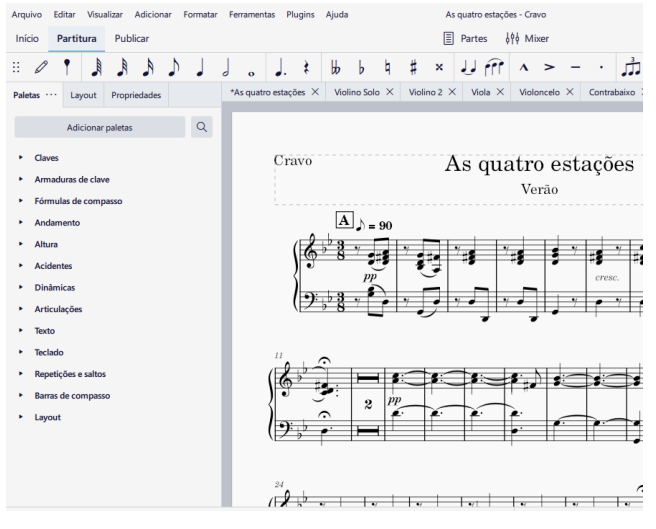Select the Verão subtitle text
This screenshot has width=656, height=529.
539,189
